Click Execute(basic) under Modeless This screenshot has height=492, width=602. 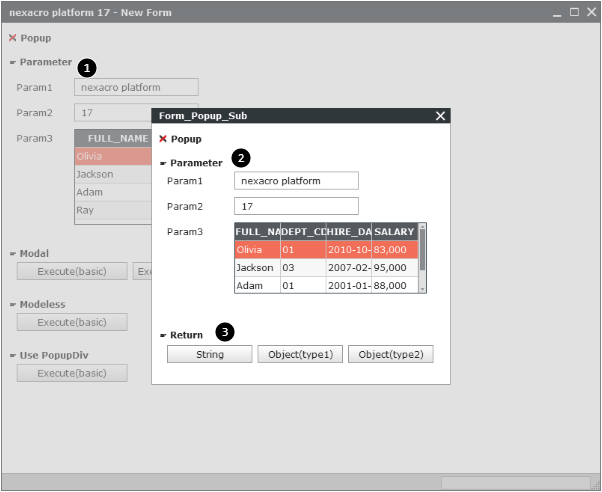(72, 322)
